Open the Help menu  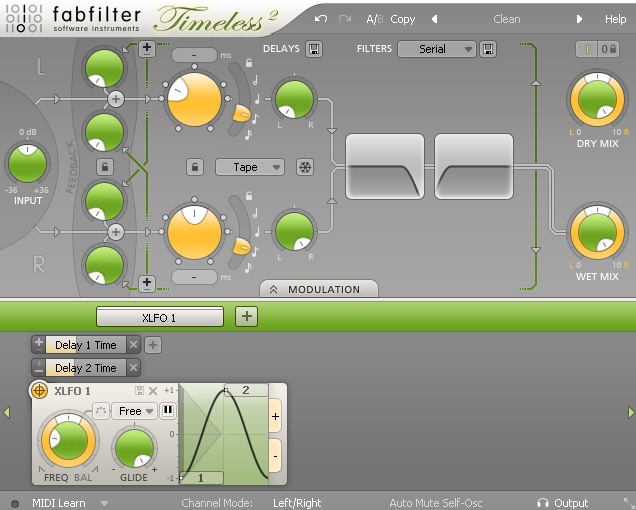(615, 19)
